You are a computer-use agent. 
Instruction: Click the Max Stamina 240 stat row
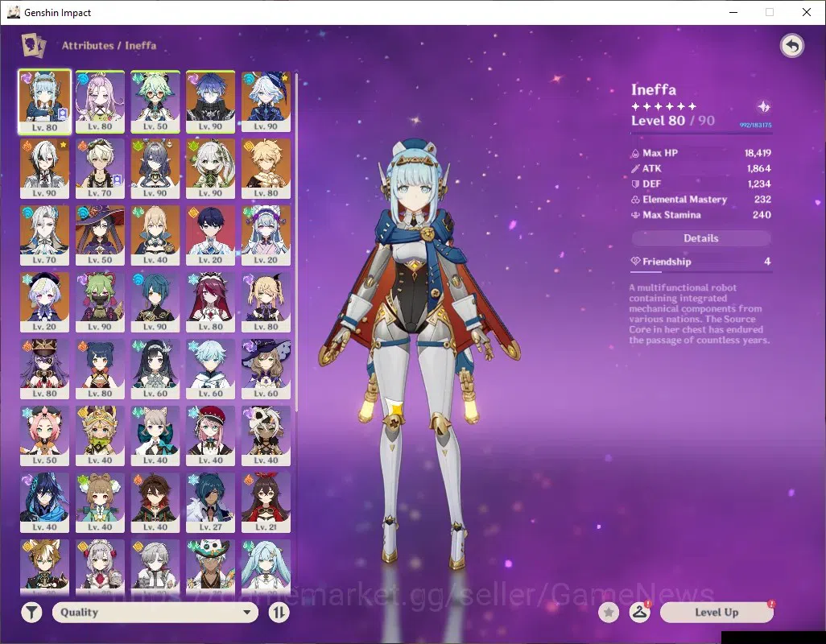(x=700, y=215)
